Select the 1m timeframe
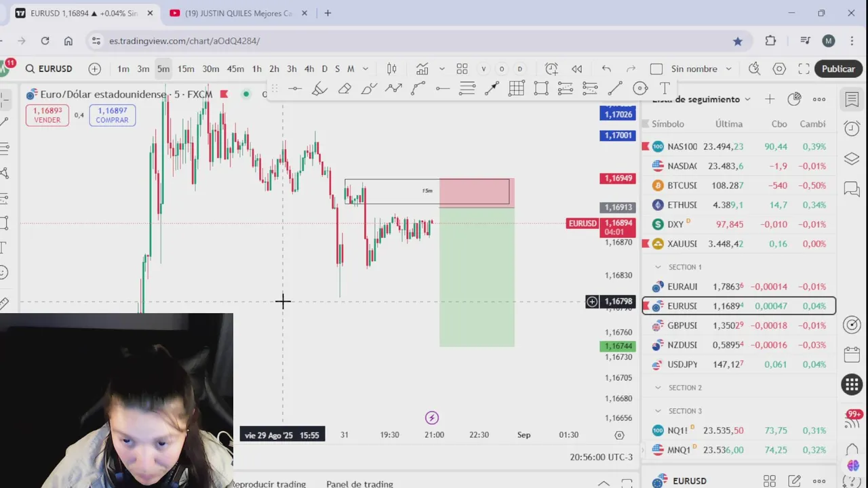 (123, 68)
